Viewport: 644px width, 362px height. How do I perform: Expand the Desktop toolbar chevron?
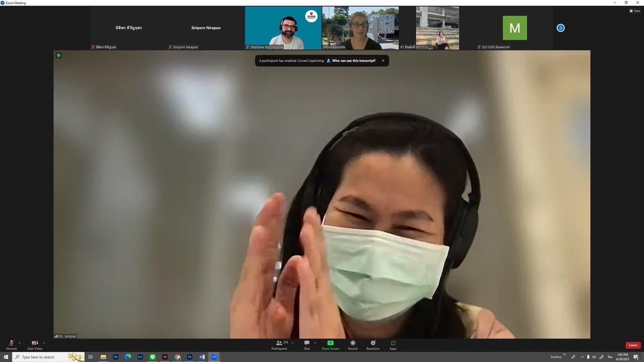[564, 355]
